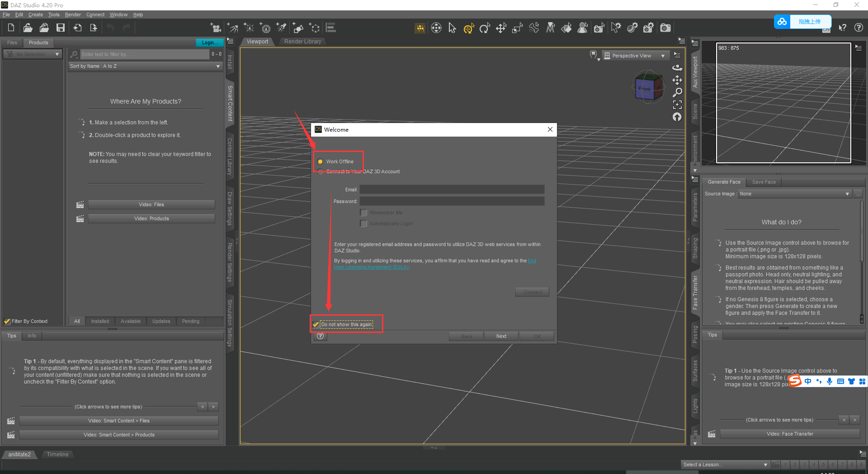Open the Select a Lesson dropdown
868x474 pixels.
(725, 465)
